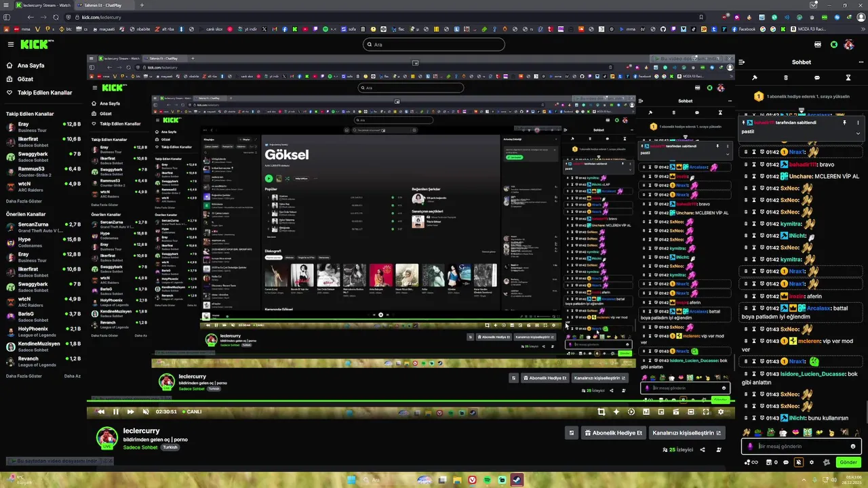This screenshot has height=488, width=868.
Task: Click the fast-forward button on the player
Action: pos(130,411)
